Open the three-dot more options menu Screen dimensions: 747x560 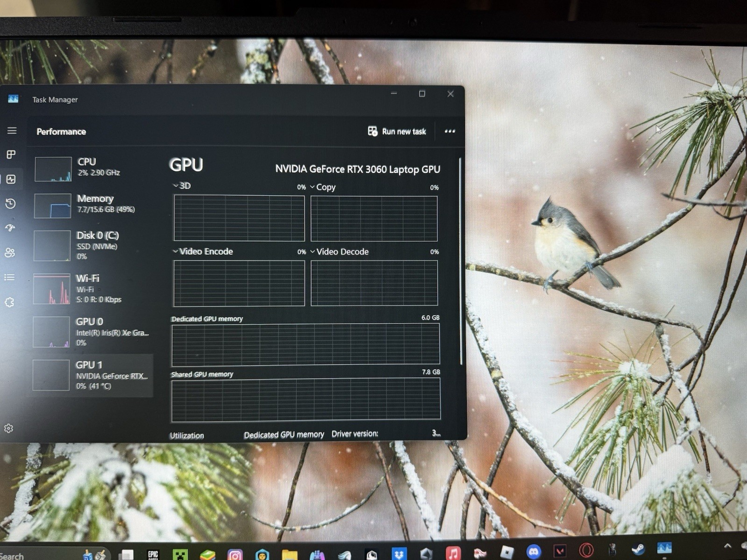point(450,131)
